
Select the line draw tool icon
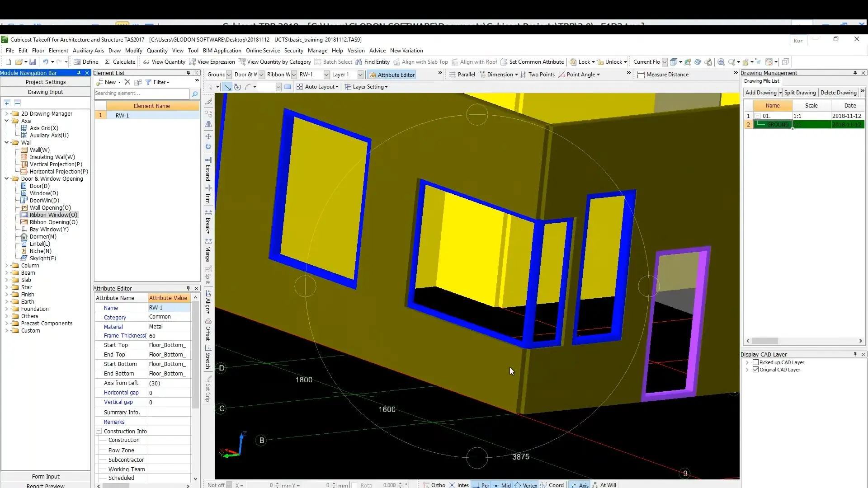coord(227,87)
